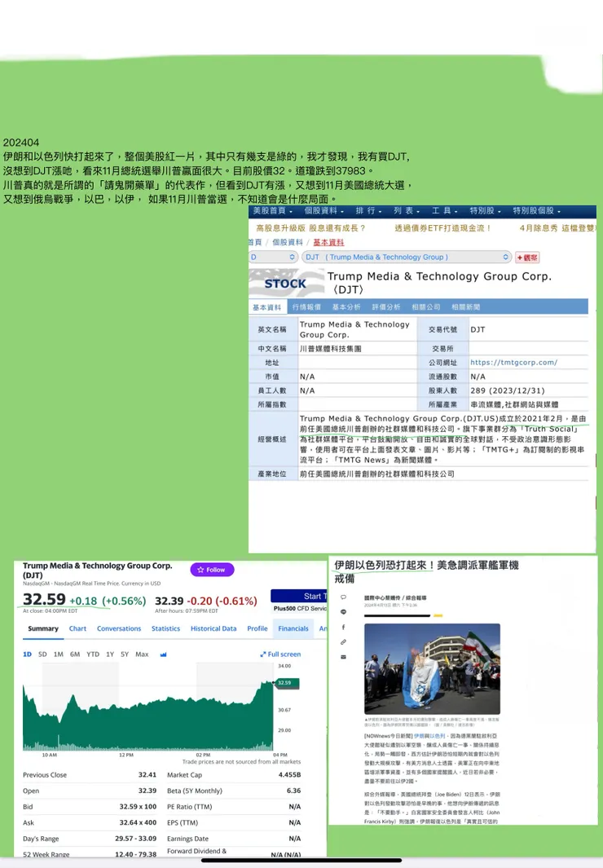The image size is (603, 868).
Task: Share the article via LINE icon
Action: [344, 612]
